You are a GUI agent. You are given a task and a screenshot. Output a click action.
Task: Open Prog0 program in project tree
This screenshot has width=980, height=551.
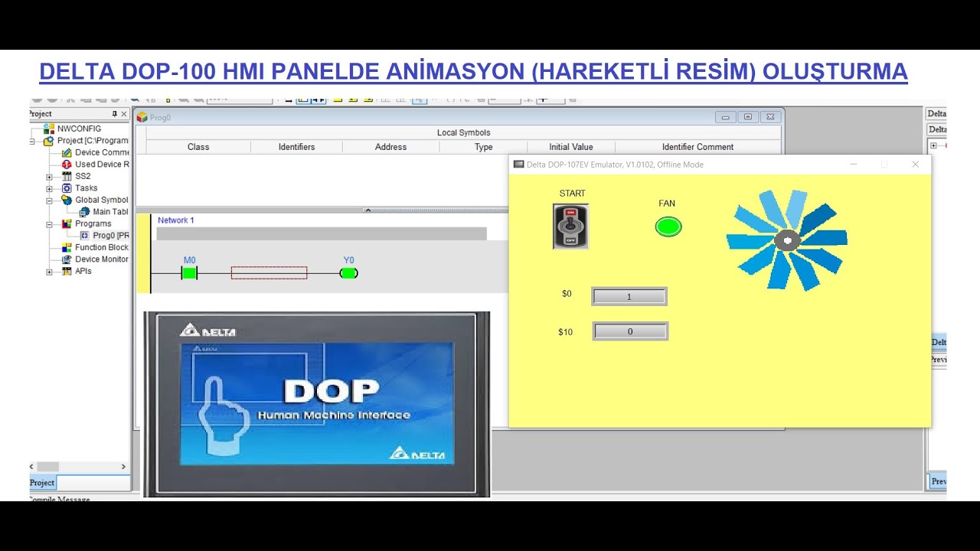click(110, 236)
